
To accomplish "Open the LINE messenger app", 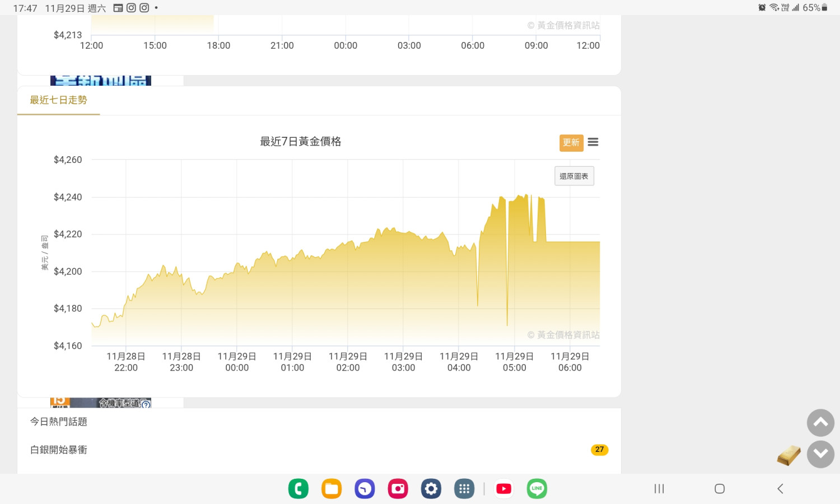I will point(536,489).
